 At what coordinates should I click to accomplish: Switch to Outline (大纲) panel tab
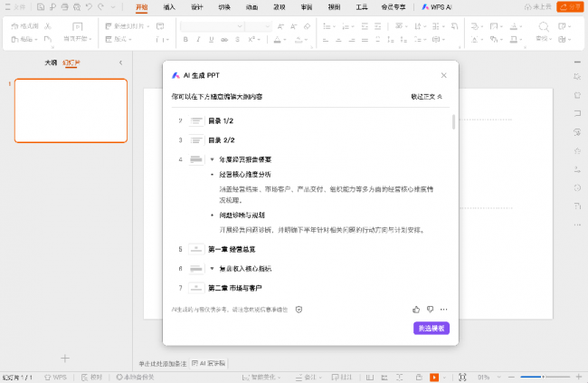pos(51,62)
